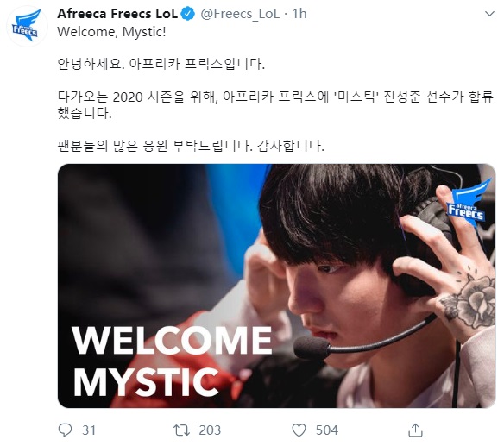Viewport: 504px width, 446px height.
Task: Open the @Freecs_LoL handle link
Action: coord(240,14)
